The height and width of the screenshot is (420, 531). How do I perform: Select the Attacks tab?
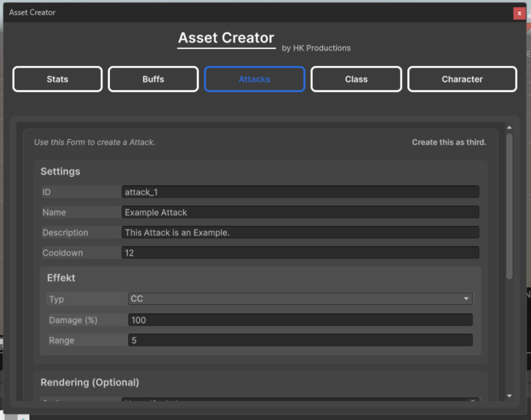tap(254, 79)
